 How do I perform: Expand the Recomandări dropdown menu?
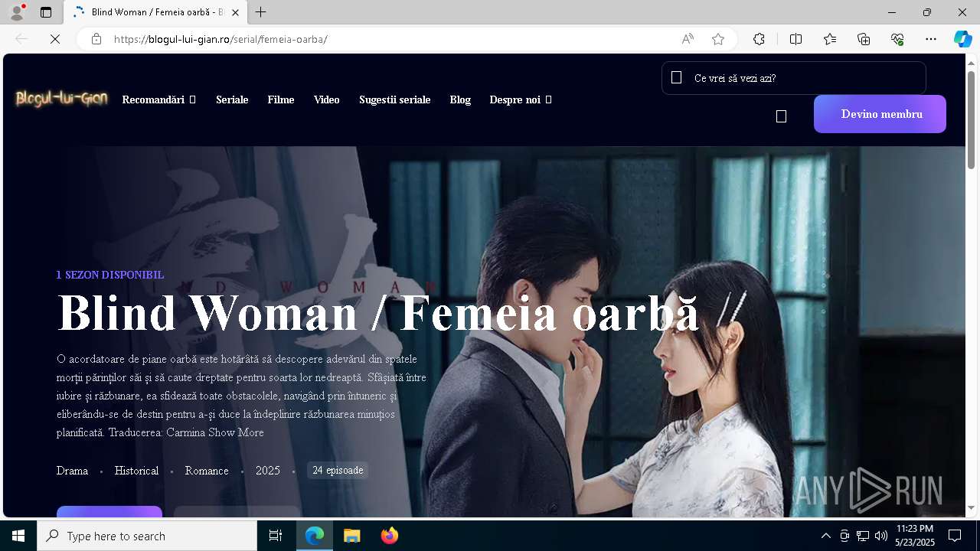pyautogui.click(x=159, y=99)
